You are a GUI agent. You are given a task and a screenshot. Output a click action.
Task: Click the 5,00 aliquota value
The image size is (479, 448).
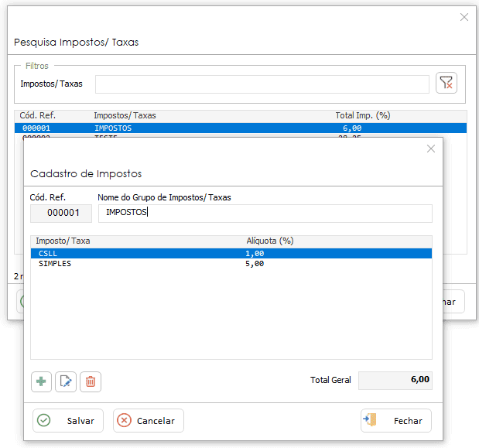[x=255, y=264]
